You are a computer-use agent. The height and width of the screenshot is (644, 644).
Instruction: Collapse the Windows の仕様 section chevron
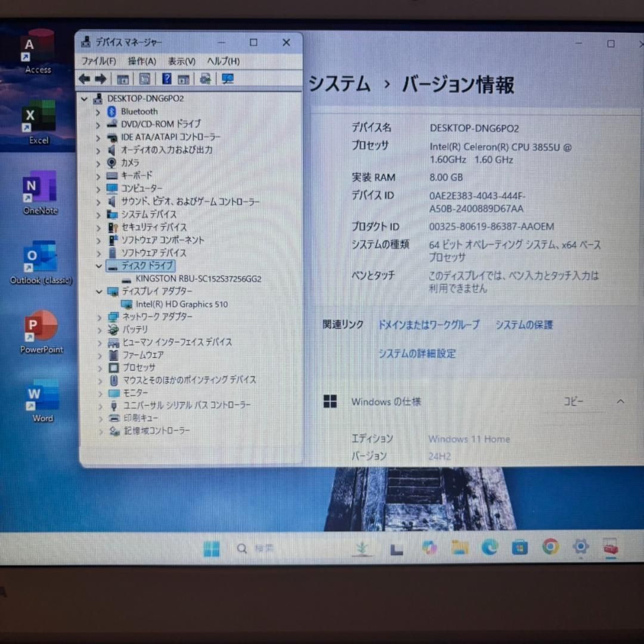coord(620,402)
